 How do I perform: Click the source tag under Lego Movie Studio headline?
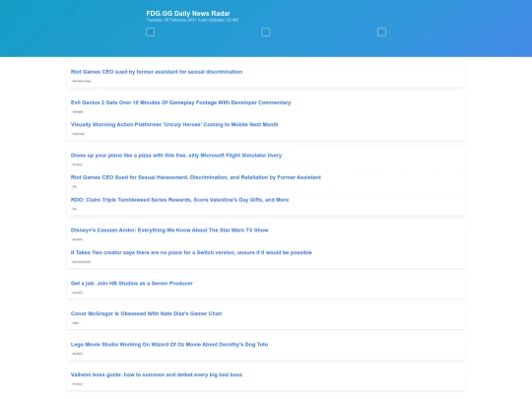pyautogui.click(x=78, y=354)
